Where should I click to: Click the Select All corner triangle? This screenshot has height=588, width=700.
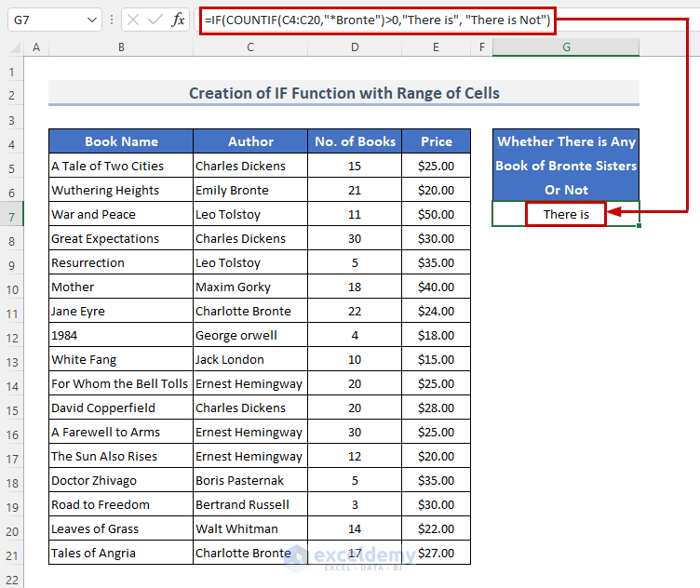(x=15, y=47)
